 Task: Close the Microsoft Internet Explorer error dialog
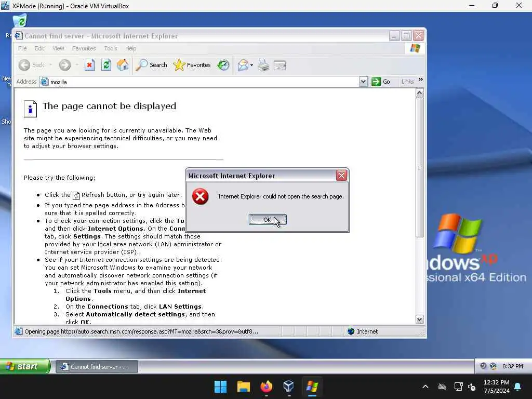point(341,176)
